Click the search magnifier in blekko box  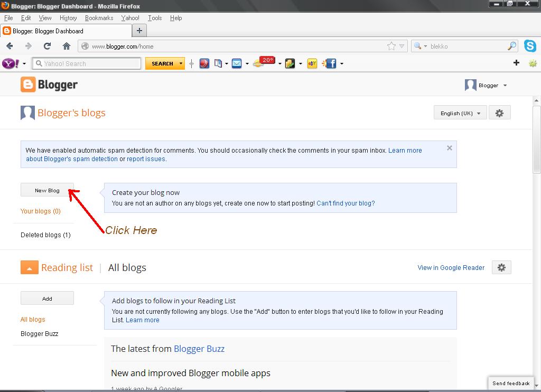[512, 46]
